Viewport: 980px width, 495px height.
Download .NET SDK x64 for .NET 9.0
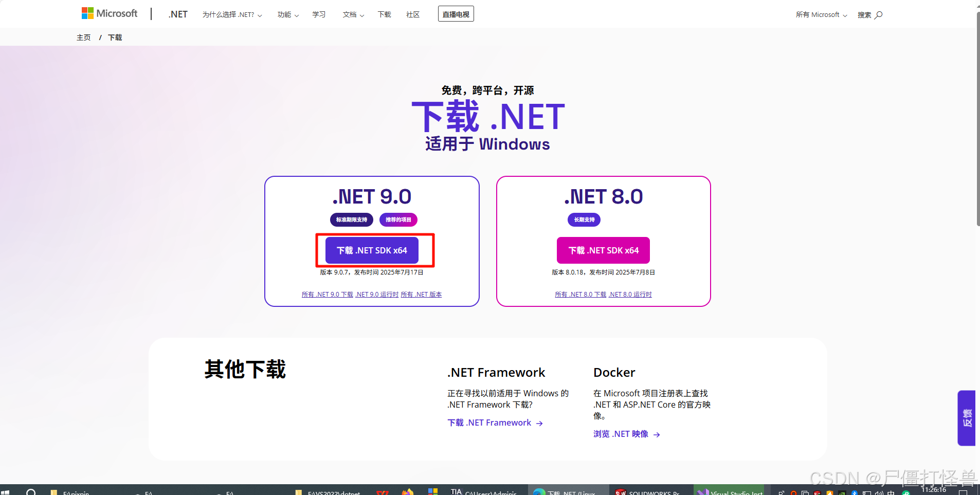pyautogui.click(x=372, y=250)
